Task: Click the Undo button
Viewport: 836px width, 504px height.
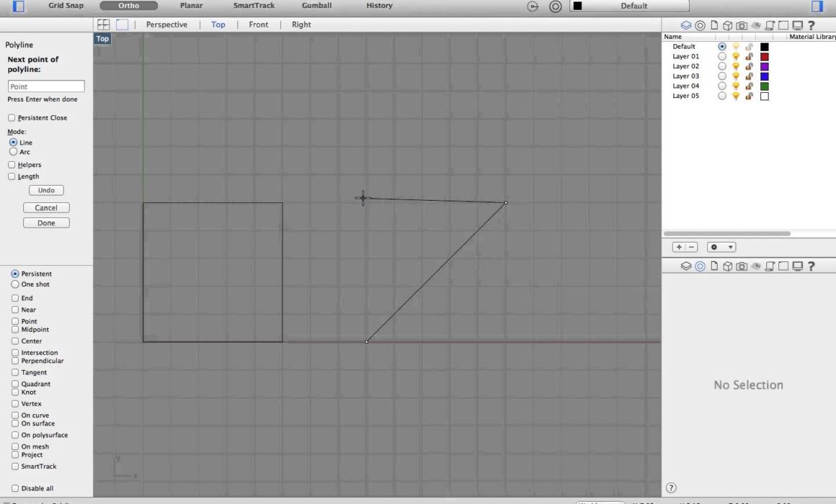Action: pyautogui.click(x=46, y=190)
